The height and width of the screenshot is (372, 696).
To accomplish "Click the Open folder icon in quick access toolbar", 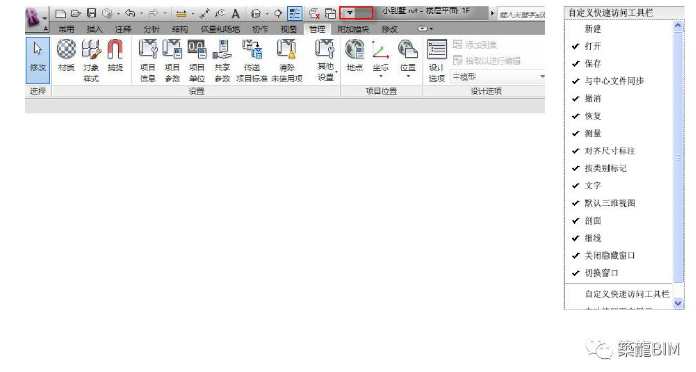I will pyautogui.click(x=76, y=14).
